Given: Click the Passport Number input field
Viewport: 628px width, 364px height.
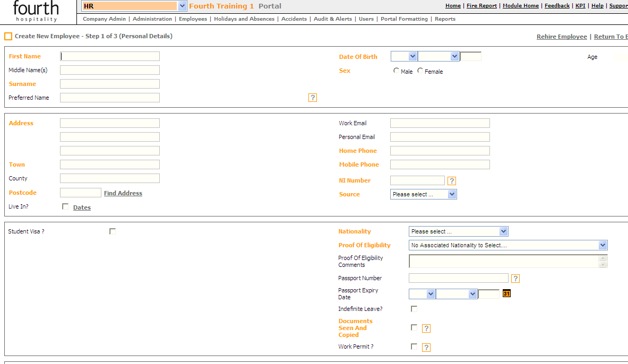Looking at the screenshot, I should coord(459,278).
